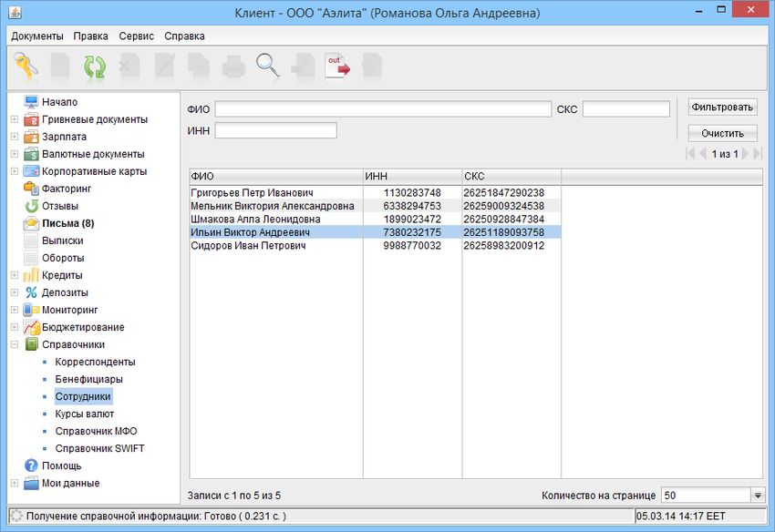This screenshot has height=532, width=775.
Task: Click the Очистить button
Action: [722, 133]
